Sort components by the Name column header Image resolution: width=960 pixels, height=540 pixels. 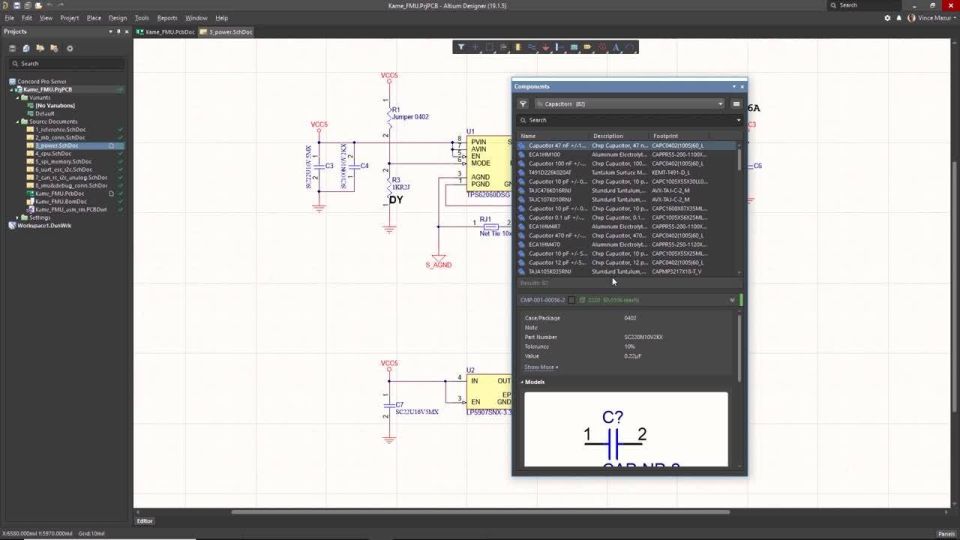(x=528, y=136)
